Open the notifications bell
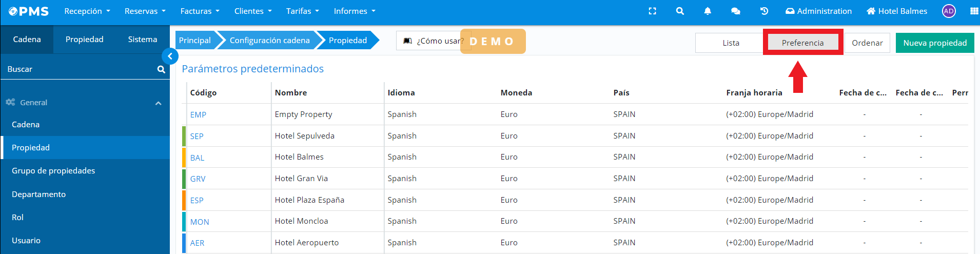 (x=708, y=11)
